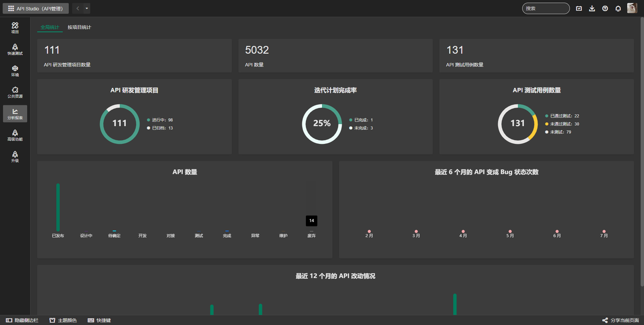644x325 pixels.
Task: Click 分享当前页面 in the bottom bar
Action: coord(621,320)
